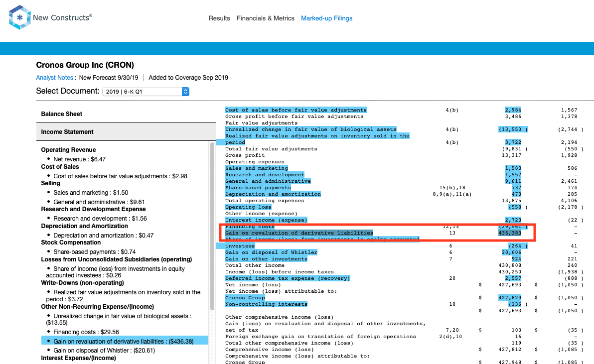Image resolution: width=594 pixels, height=364 pixels.
Task: Select Depreciation and amortization : $0.47 item
Action: pos(104,236)
